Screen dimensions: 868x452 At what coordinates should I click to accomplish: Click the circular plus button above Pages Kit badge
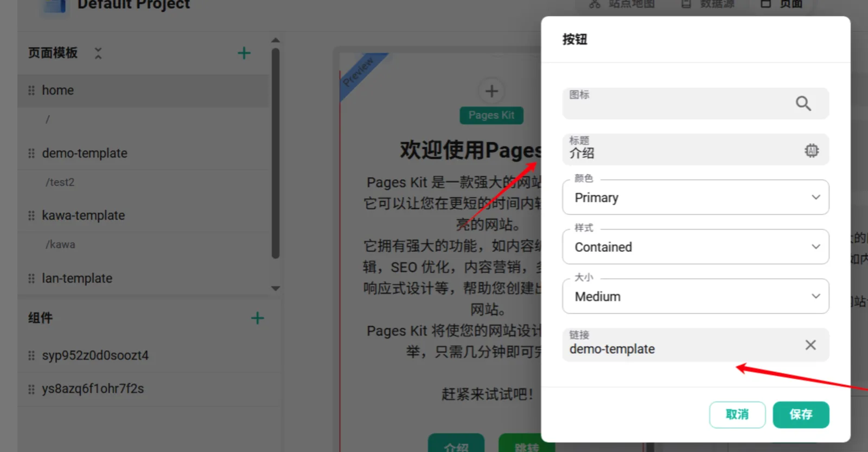tap(492, 91)
